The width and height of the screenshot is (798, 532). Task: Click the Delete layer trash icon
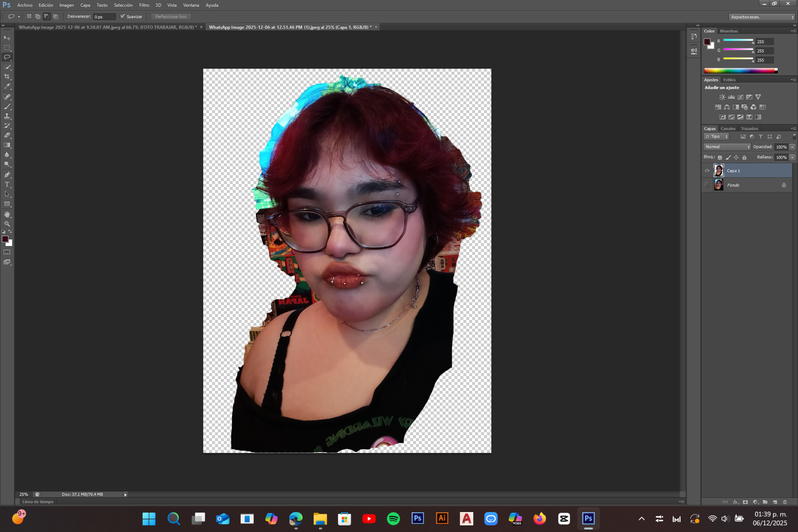[785, 502]
